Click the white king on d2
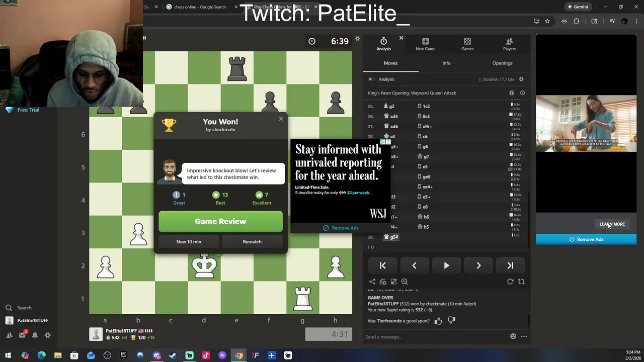Screen dimensions: 644x362 coord(204,265)
